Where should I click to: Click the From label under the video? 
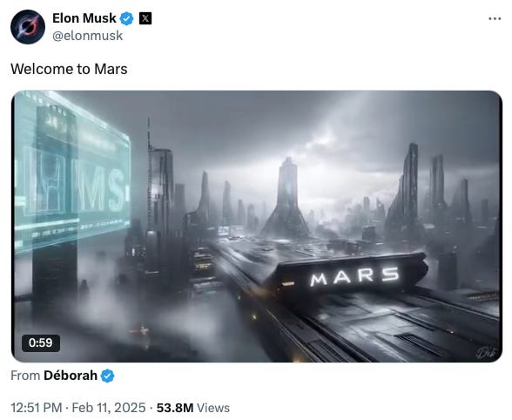[25, 376]
